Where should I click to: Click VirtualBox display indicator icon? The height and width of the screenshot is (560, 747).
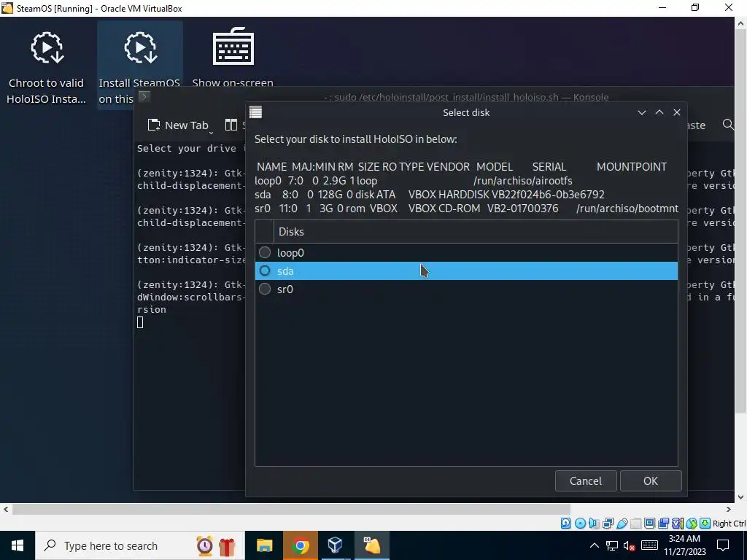(649, 524)
